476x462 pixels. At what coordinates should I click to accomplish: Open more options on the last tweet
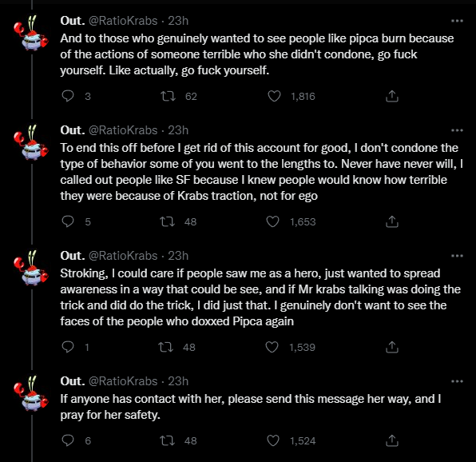(457, 381)
